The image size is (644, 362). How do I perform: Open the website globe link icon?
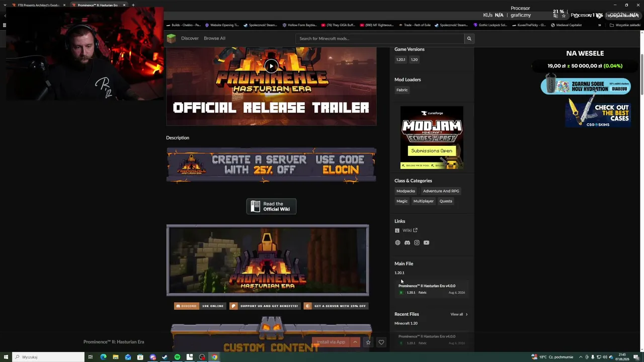click(397, 243)
